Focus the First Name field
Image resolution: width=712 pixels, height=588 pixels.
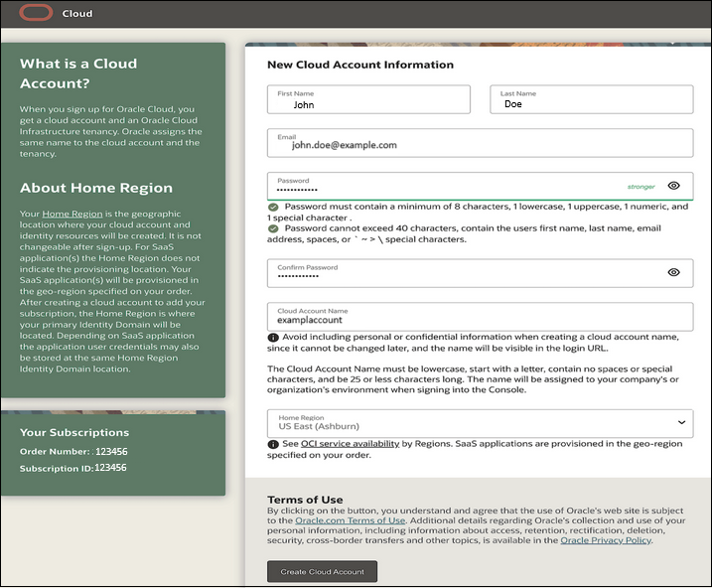point(368,99)
